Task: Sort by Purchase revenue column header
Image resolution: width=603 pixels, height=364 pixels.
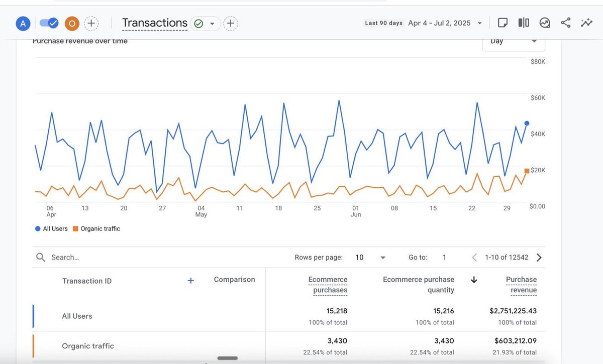Action: [521, 285]
